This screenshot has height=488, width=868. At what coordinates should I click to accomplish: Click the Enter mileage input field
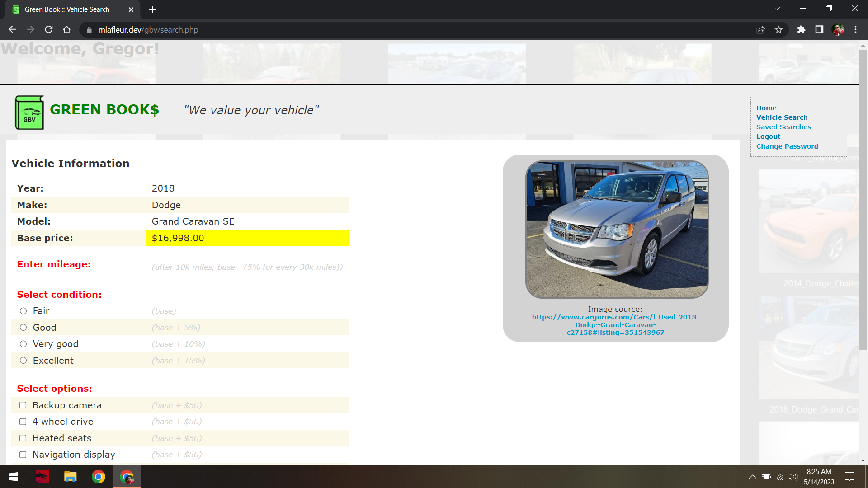(113, 266)
